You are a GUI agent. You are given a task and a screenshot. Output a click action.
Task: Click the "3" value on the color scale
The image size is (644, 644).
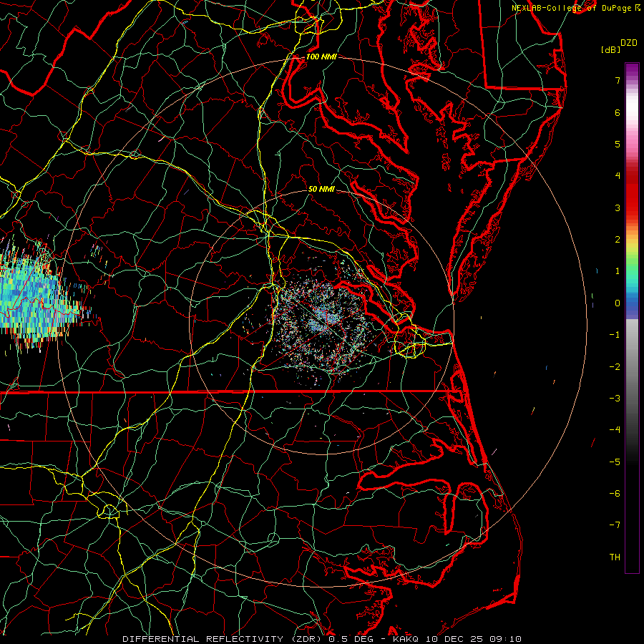(x=618, y=208)
